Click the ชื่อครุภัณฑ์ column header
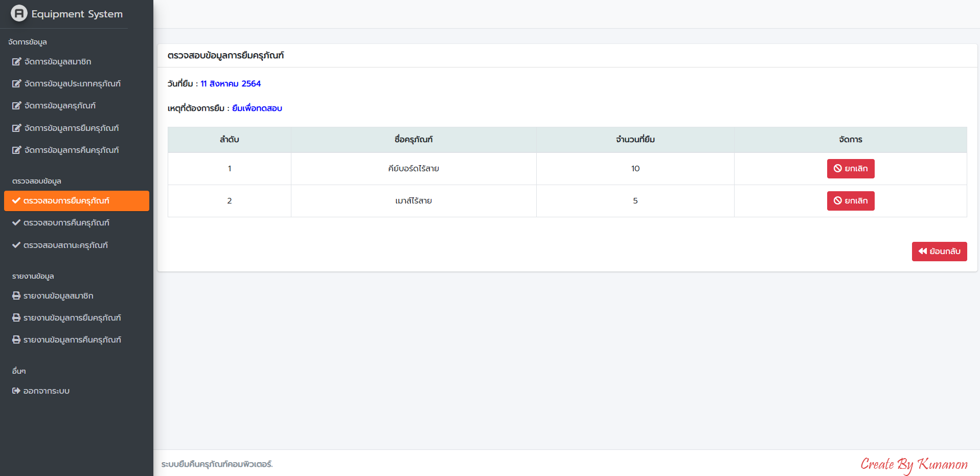 [413, 140]
